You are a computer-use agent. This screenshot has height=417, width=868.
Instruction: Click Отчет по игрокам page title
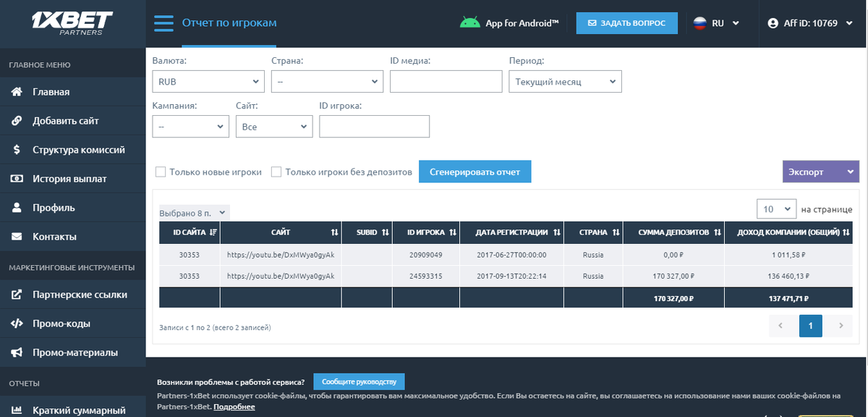click(229, 23)
